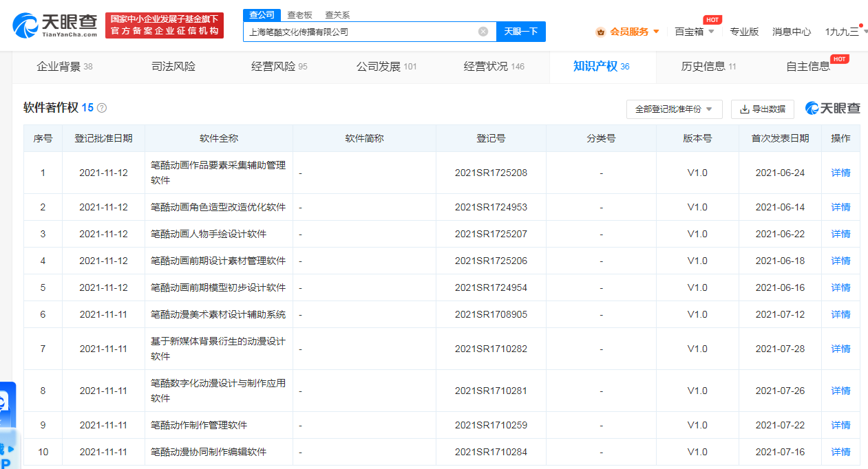Click the 导出数据 export button
868x469 pixels.
[x=763, y=109]
